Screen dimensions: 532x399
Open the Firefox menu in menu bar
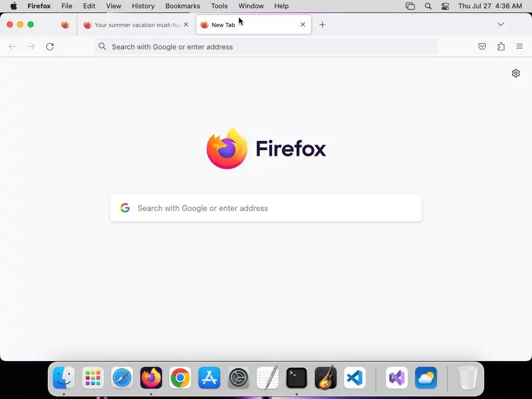(x=39, y=6)
